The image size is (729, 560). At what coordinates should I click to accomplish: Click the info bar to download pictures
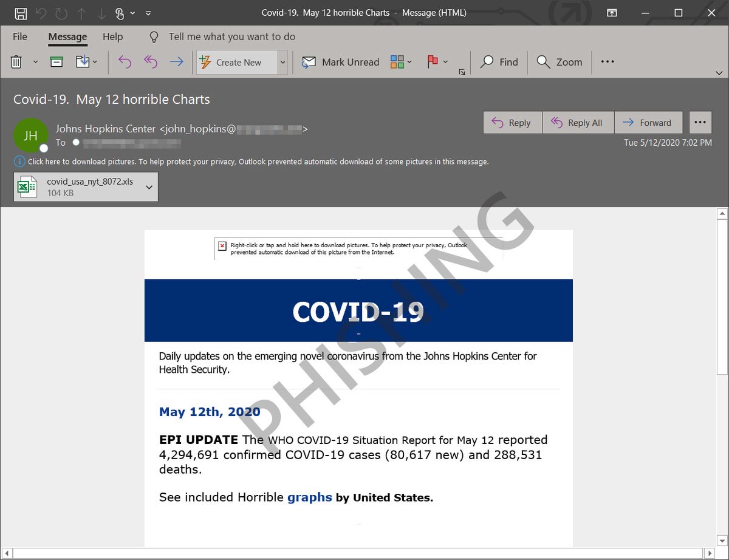258,162
